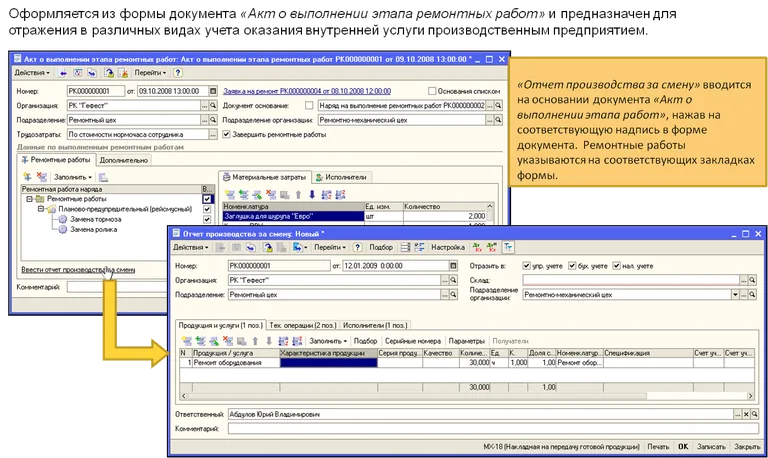Collapse Планово-предупредительный (рейсмусный) tree node
Image resolution: width=768 pixels, height=458 pixels.
tap(41, 209)
